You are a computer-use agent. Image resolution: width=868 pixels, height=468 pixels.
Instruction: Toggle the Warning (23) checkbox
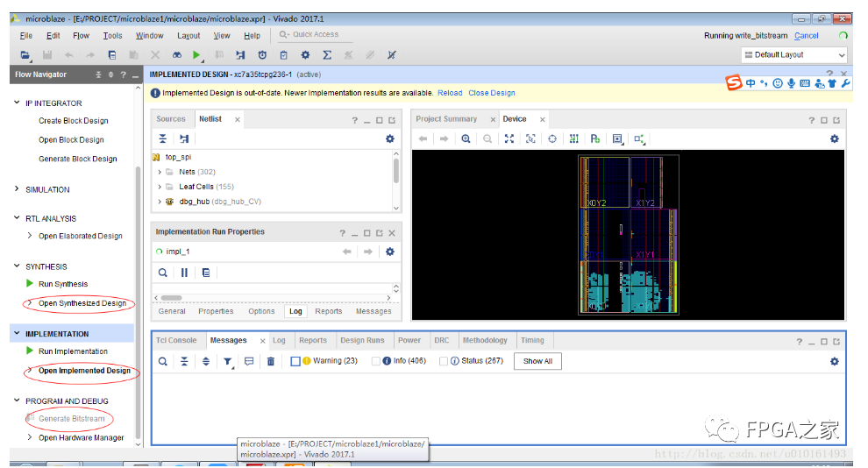coord(295,361)
